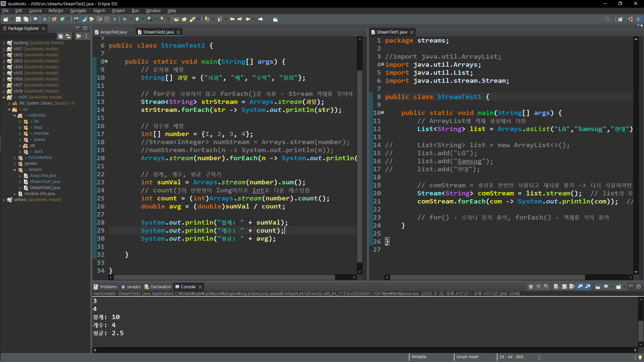The image size is (644, 362).
Task: Click the Debug bug icon
Action: click(124, 19)
